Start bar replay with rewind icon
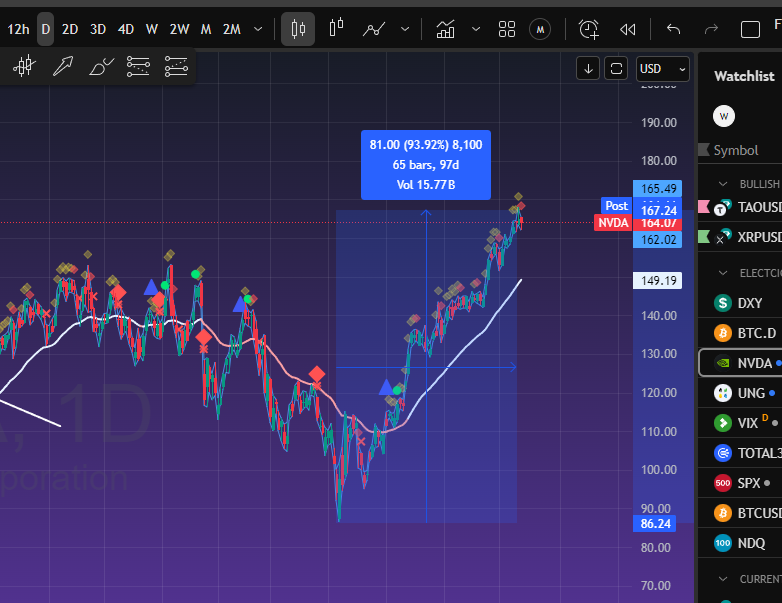Screen dimensions: 782x603 (627, 29)
